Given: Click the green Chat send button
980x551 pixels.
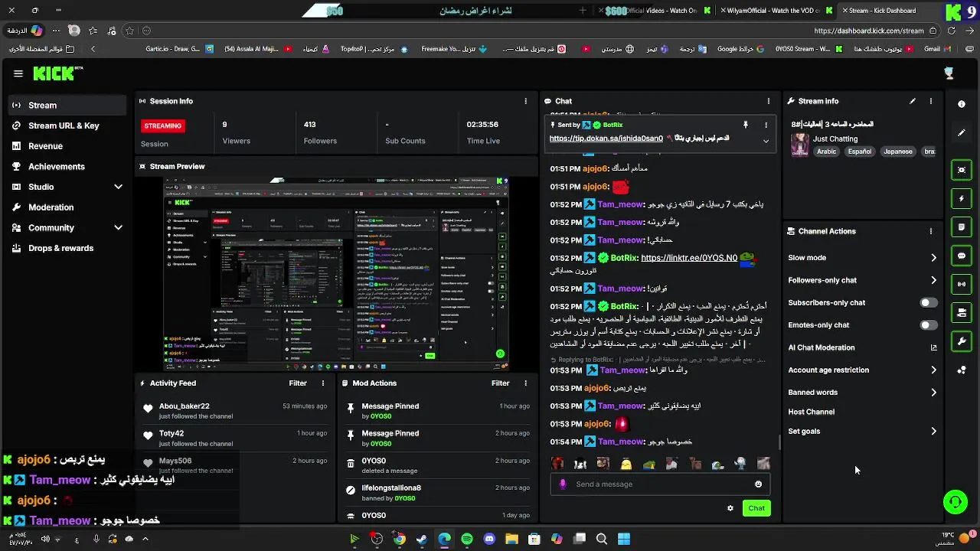Looking at the screenshot, I should (756, 508).
